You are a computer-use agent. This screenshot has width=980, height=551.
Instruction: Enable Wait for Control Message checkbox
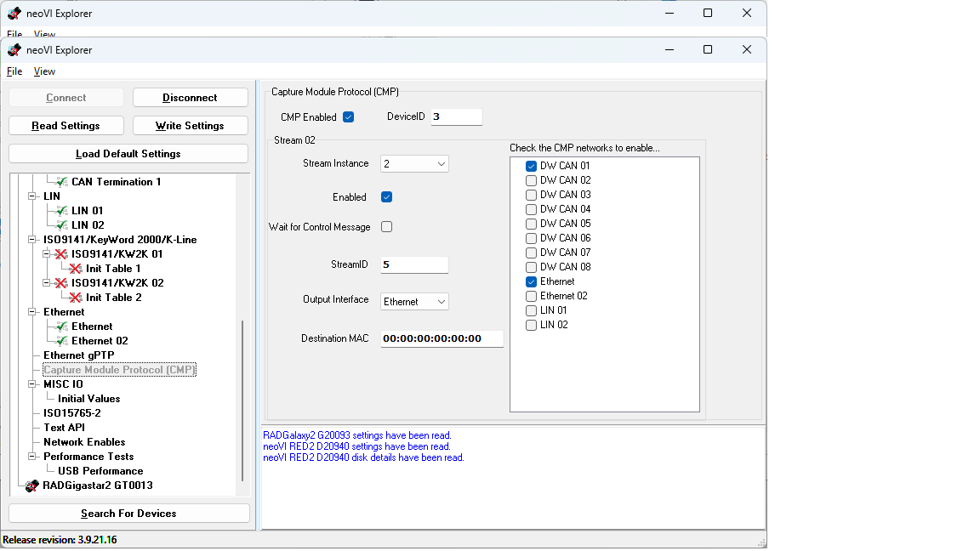tap(386, 227)
